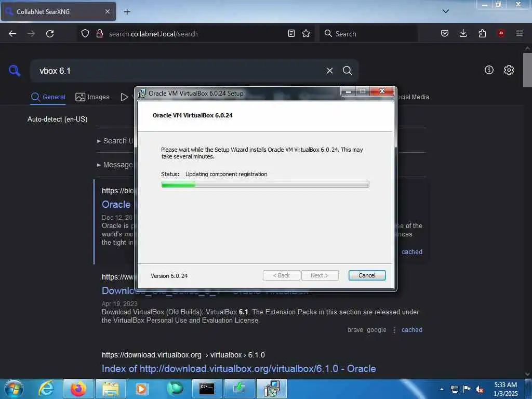Viewport: 532px width, 399px height.
Task: Open the Firefox downloads panel
Action: 463,33
